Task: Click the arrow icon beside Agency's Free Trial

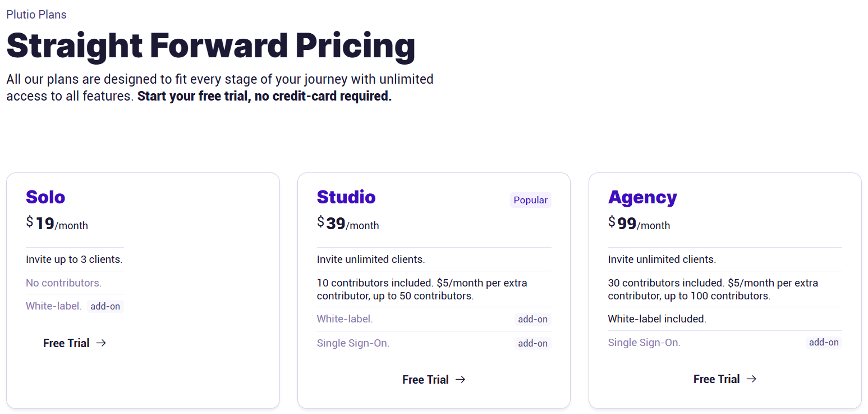Action: 751,379
